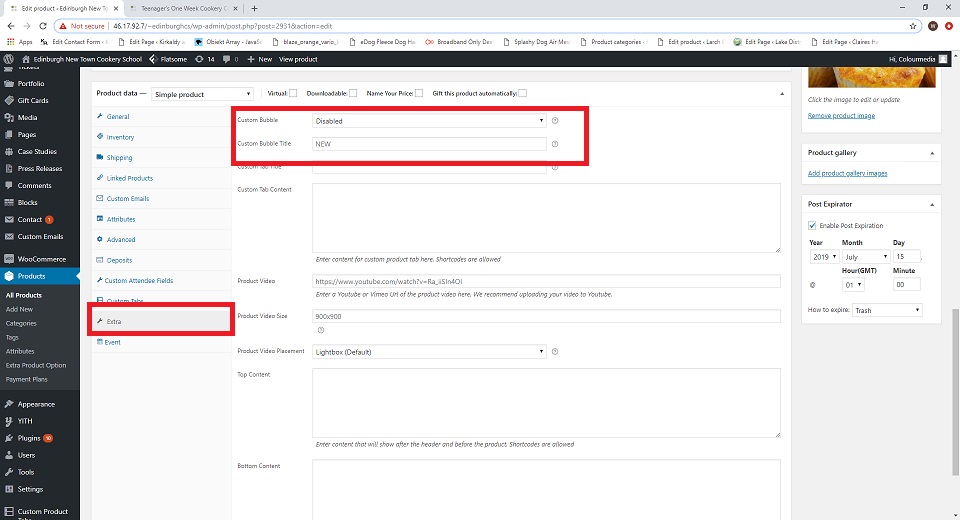Click Add product gallery images link

(x=847, y=174)
